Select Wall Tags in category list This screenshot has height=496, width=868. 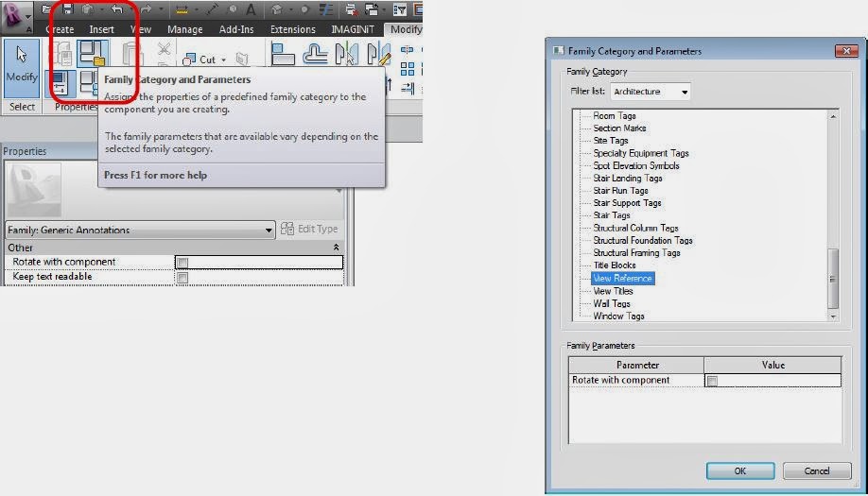tap(612, 303)
